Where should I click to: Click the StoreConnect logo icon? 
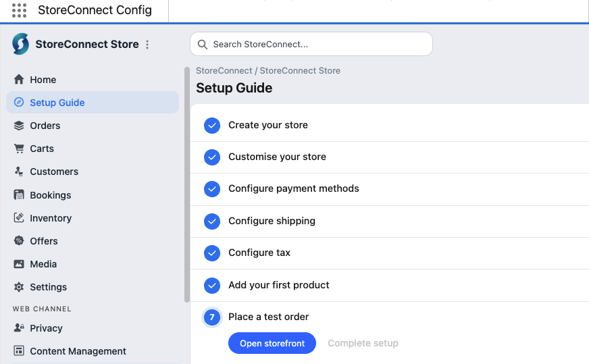coord(21,44)
